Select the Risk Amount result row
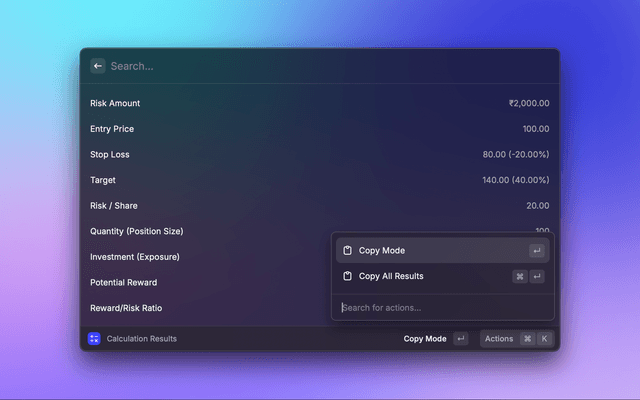 point(320,103)
